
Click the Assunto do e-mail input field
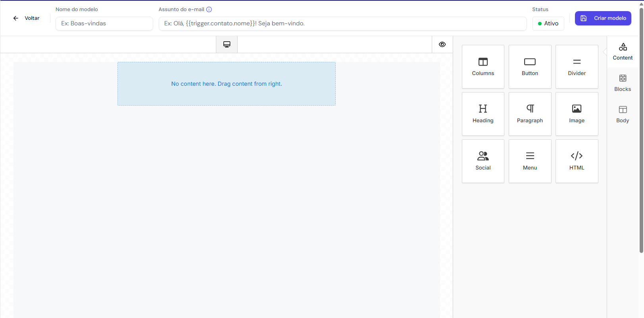(x=342, y=23)
